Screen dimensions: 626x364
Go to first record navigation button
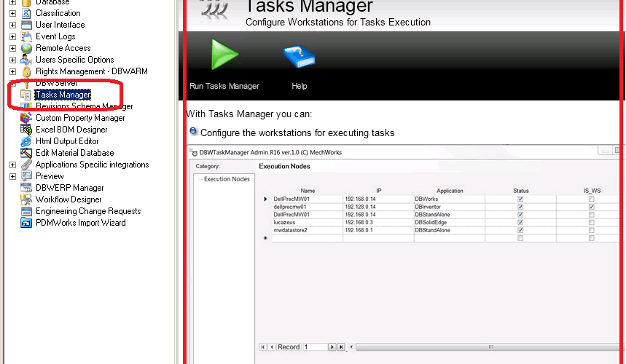click(x=262, y=347)
